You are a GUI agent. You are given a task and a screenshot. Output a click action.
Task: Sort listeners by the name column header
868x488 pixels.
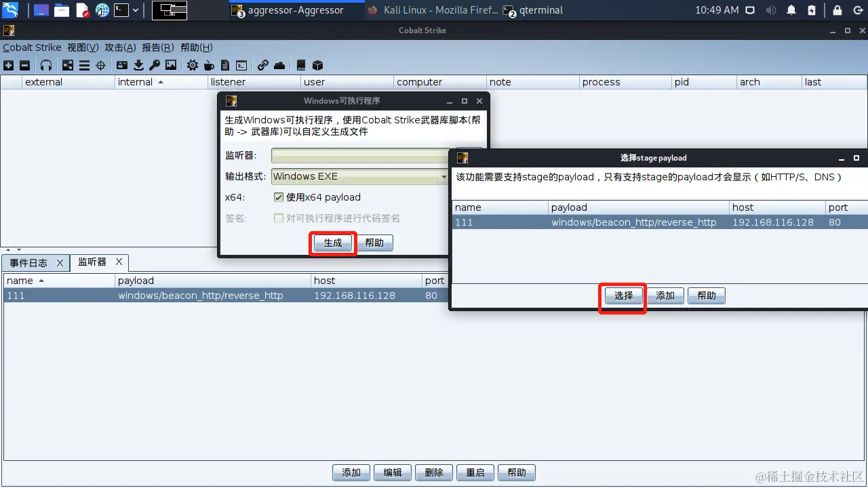(59, 281)
